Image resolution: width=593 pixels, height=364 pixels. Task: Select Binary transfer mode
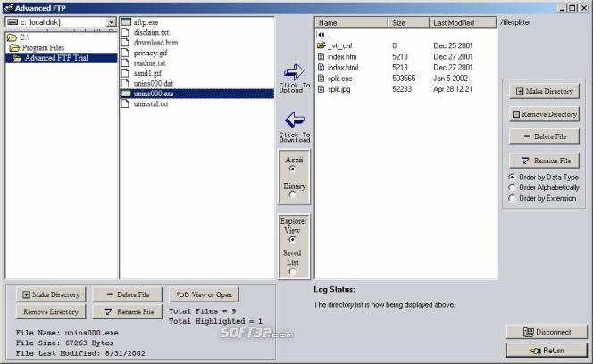coord(292,194)
